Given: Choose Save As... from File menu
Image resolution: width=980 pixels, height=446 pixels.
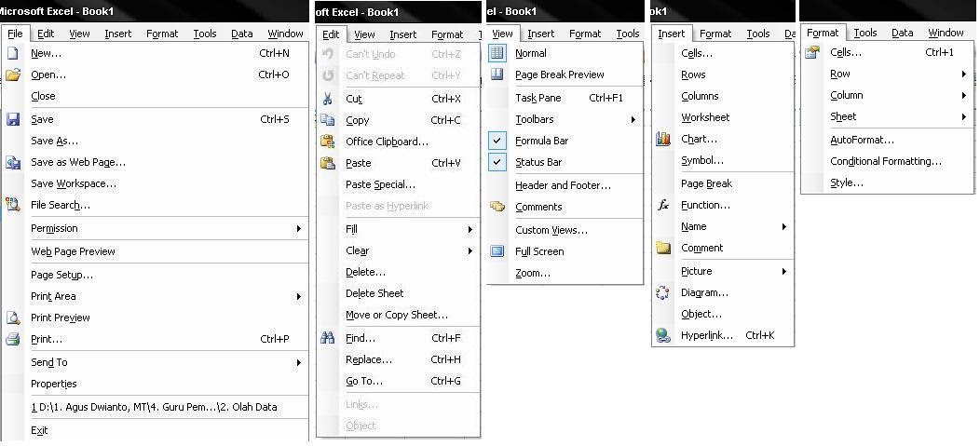Looking at the screenshot, I should [54, 142].
